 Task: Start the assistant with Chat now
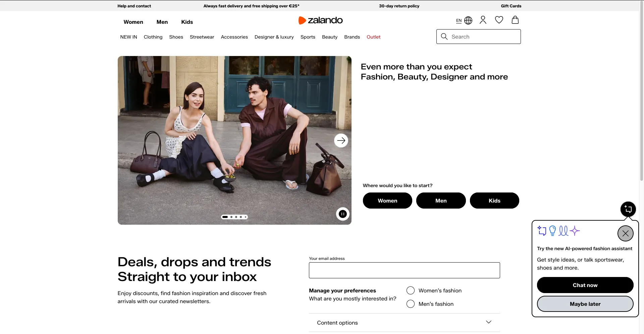pos(585,285)
